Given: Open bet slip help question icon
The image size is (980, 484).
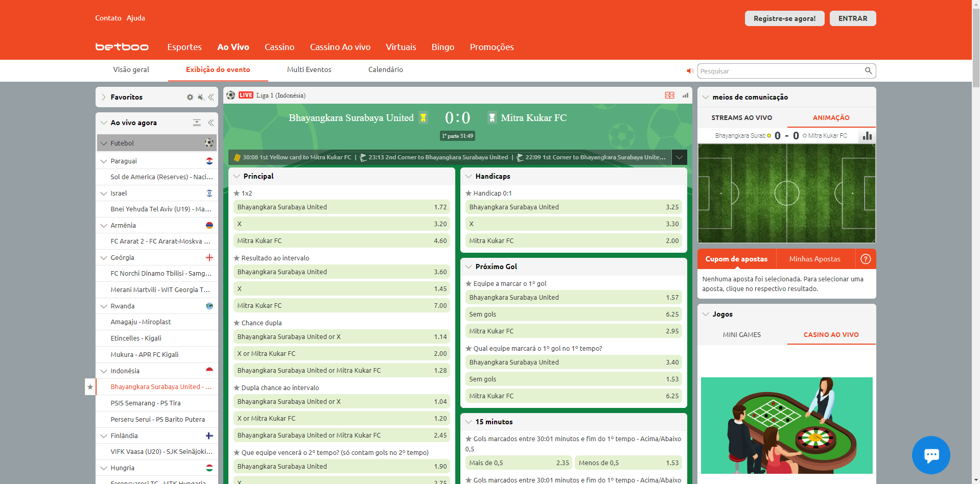Looking at the screenshot, I should coord(866,259).
